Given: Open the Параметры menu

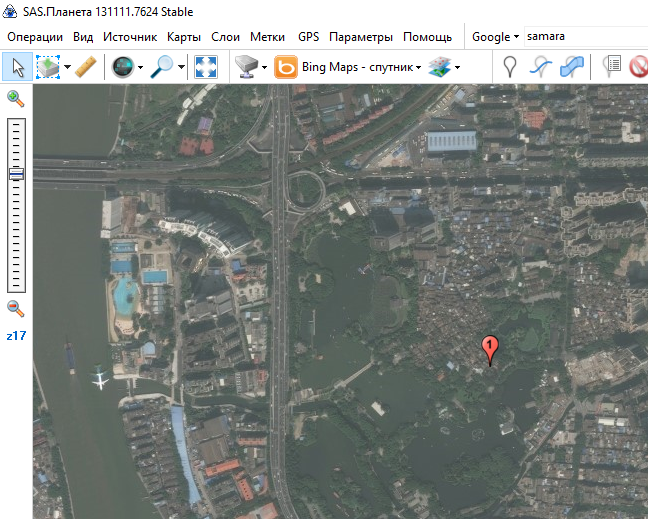Looking at the screenshot, I should coord(361,37).
